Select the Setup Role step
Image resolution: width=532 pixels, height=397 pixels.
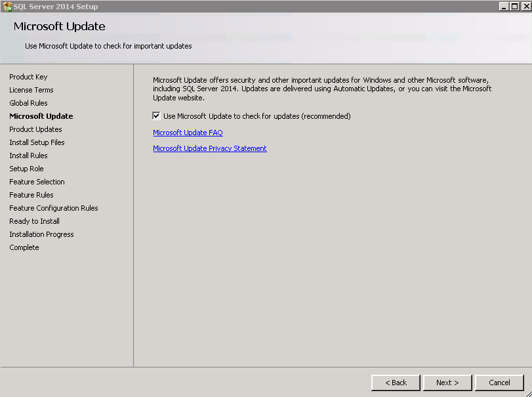(26, 169)
